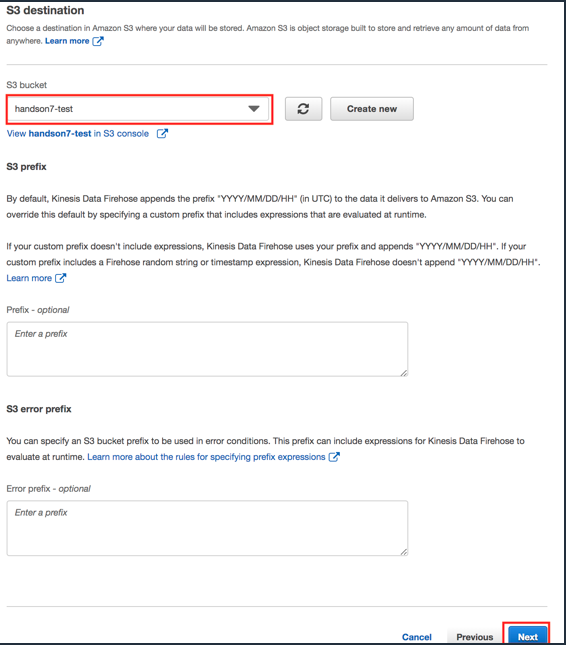Click the Create new bucket button
This screenshot has height=645, width=566.
pyautogui.click(x=372, y=109)
